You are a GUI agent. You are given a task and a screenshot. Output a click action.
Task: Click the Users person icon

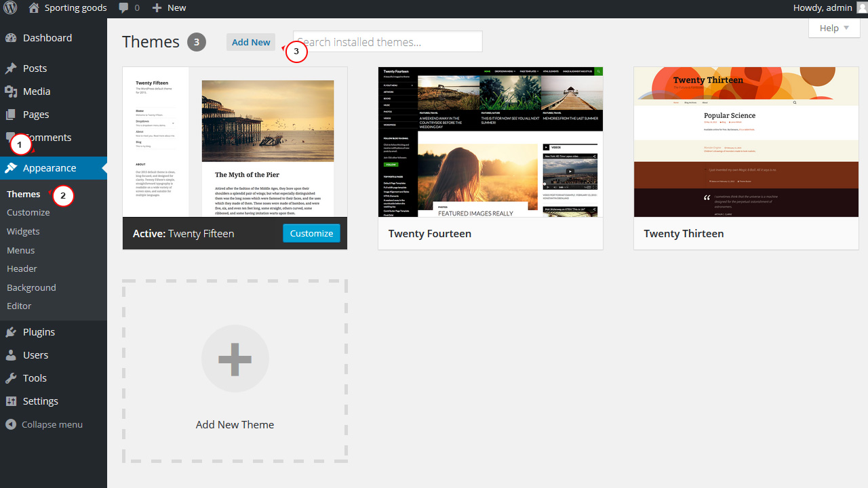point(11,355)
